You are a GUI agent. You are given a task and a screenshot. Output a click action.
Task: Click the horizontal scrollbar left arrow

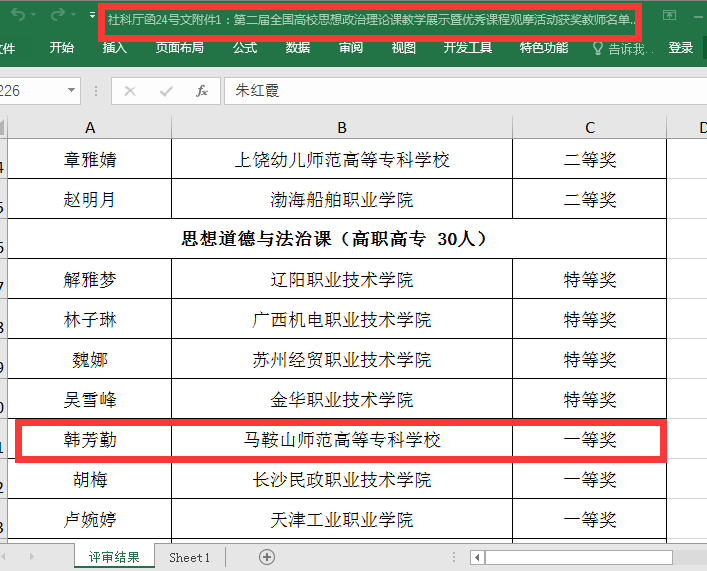pyautogui.click(x=476, y=557)
